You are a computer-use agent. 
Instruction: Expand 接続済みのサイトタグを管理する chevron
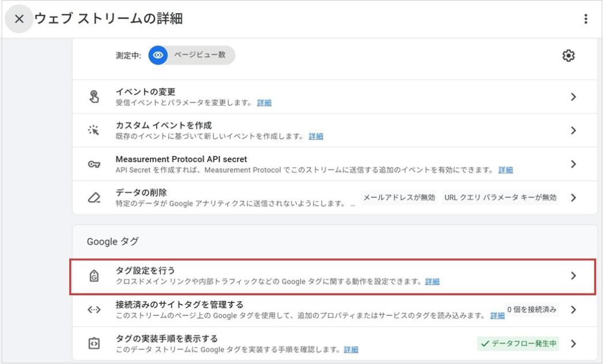pyautogui.click(x=574, y=309)
